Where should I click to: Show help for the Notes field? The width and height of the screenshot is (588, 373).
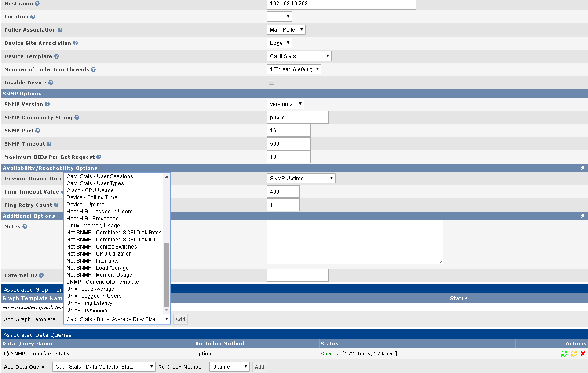click(x=25, y=227)
